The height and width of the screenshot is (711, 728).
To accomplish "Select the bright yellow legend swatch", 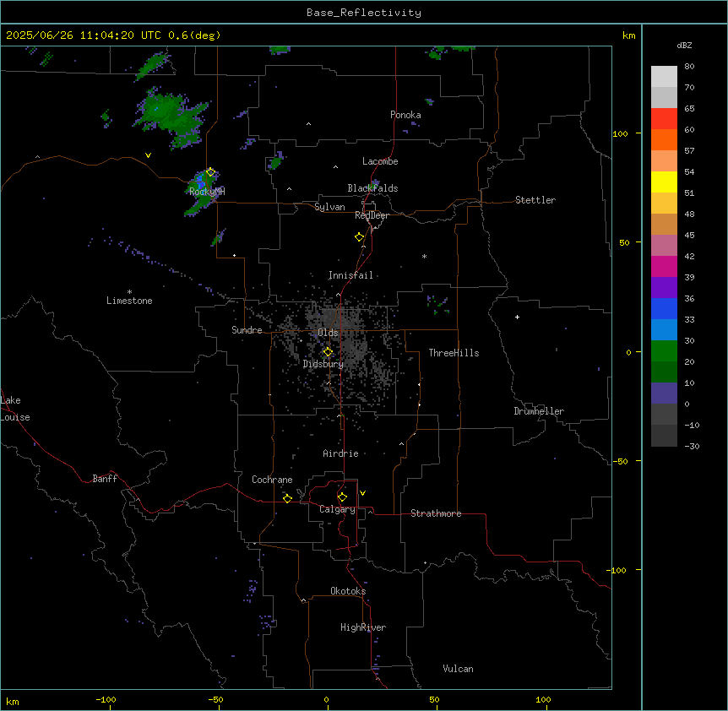I will pyautogui.click(x=664, y=182).
